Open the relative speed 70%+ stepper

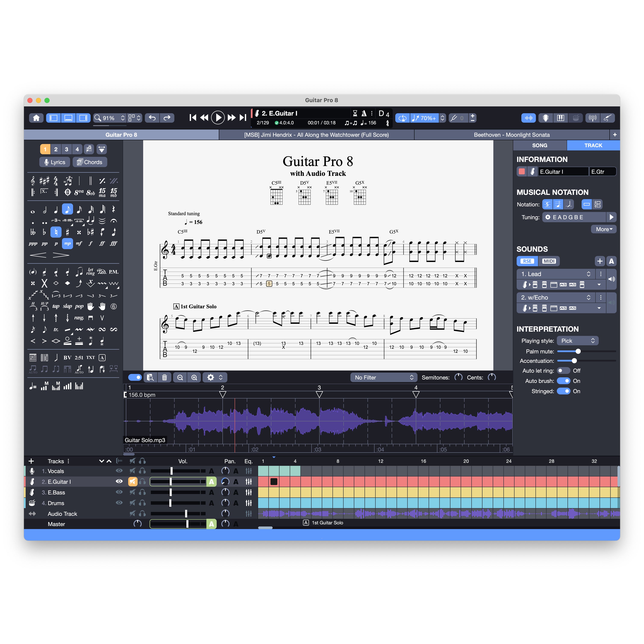(x=442, y=118)
